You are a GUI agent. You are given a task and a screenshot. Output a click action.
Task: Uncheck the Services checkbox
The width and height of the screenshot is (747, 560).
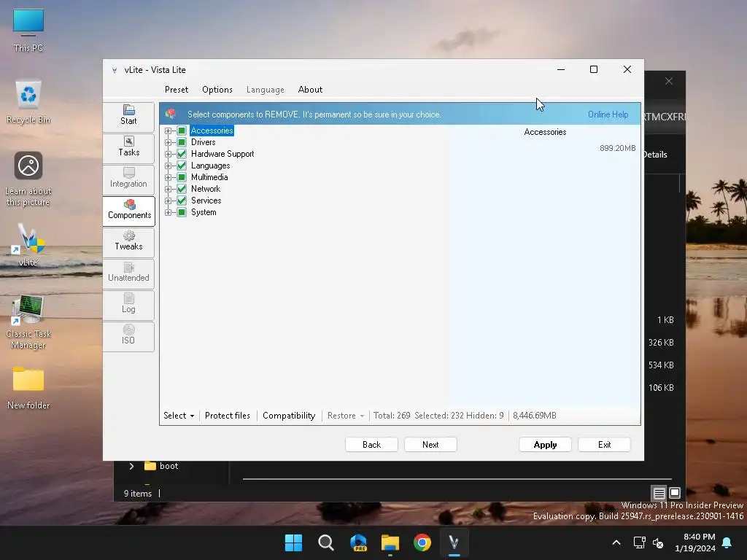click(182, 201)
